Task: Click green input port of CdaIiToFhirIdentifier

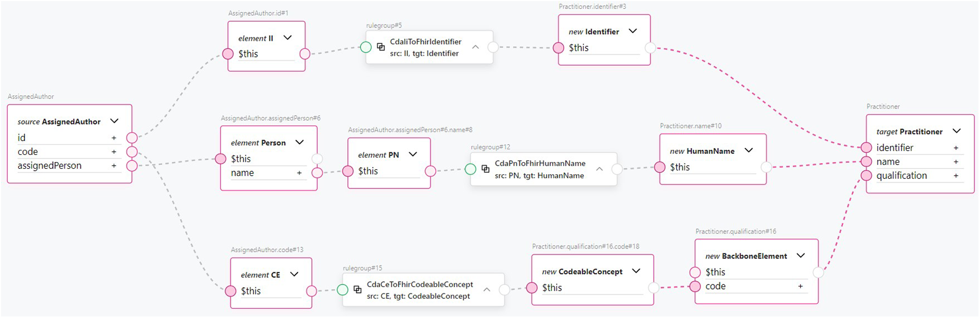Action: 366,47
